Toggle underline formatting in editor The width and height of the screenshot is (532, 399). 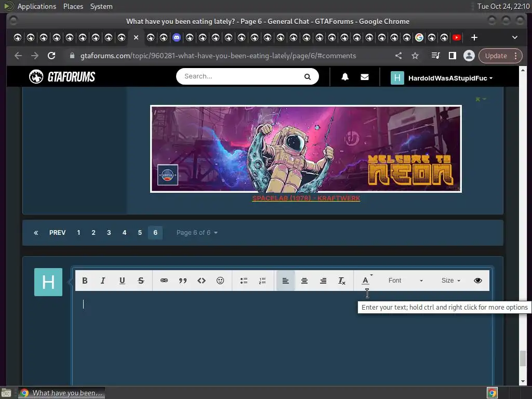click(122, 281)
